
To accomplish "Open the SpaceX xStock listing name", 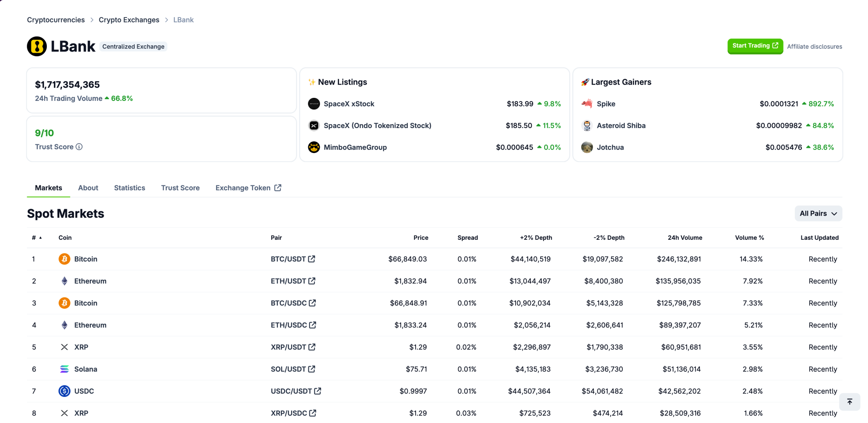I will tap(349, 104).
